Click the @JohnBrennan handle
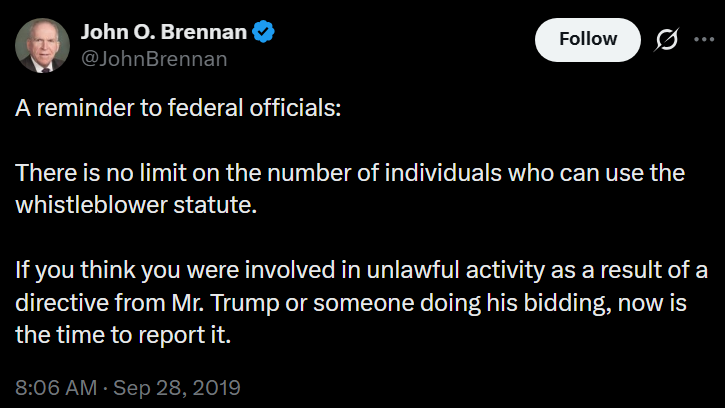The height and width of the screenshot is (408, 725). click(153, 59)
